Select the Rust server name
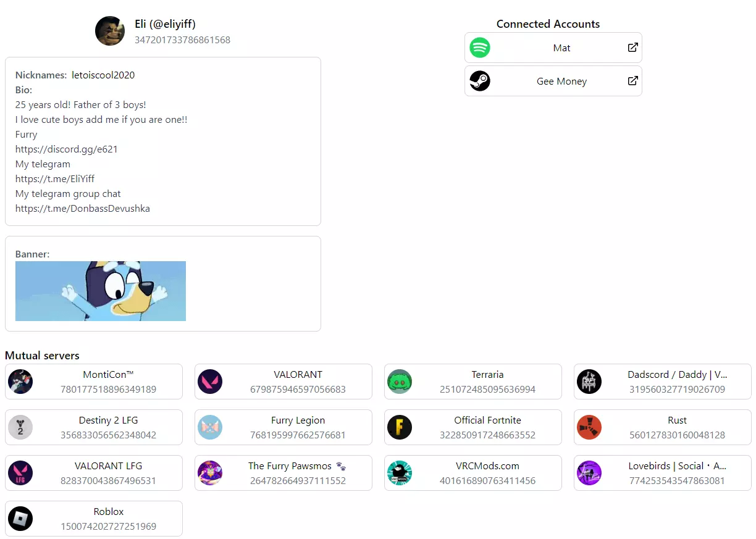Image resolution: width=756 pixels, height=539 pixels. (x=677, y=420)
